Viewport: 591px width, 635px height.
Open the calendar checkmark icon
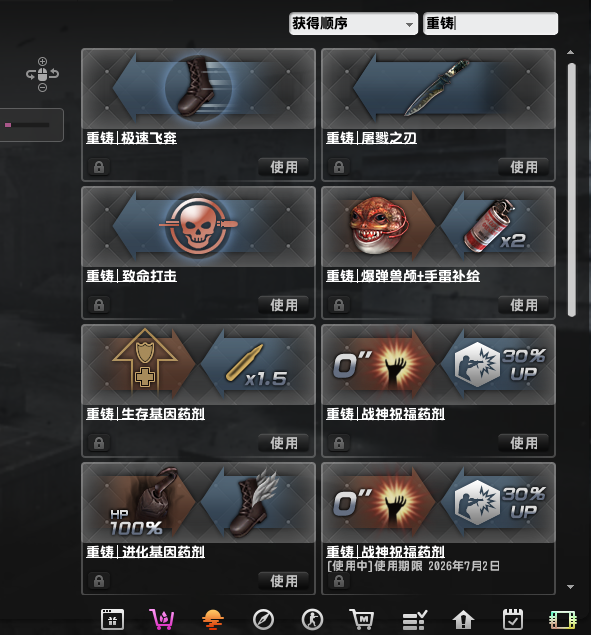click(513, 619)
